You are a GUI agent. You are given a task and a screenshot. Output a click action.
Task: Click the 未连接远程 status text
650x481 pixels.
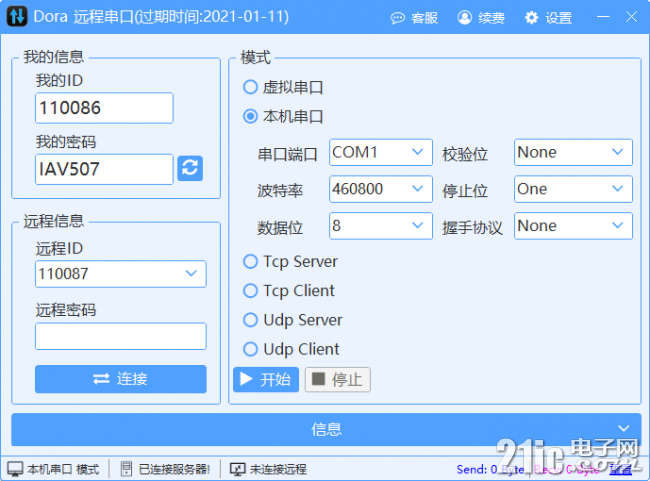[x=278, y=469]
